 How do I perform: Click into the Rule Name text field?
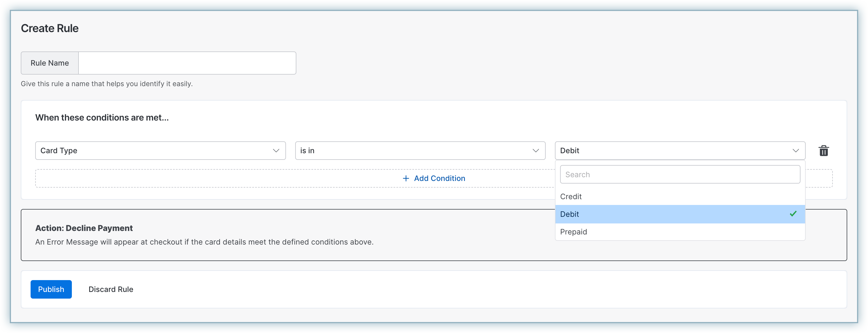coord(187,63)
